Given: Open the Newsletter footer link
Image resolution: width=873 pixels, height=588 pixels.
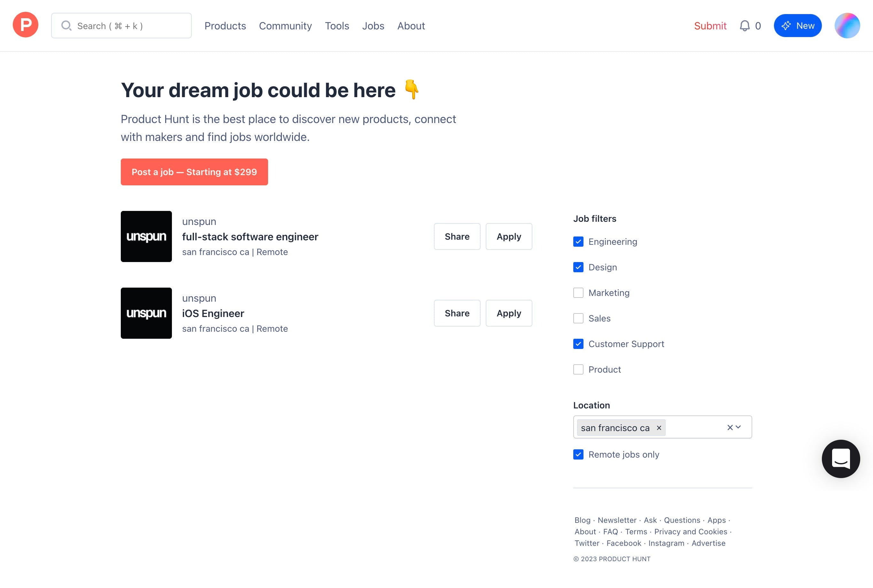Looking at the screenshot, I should [617, 520].
